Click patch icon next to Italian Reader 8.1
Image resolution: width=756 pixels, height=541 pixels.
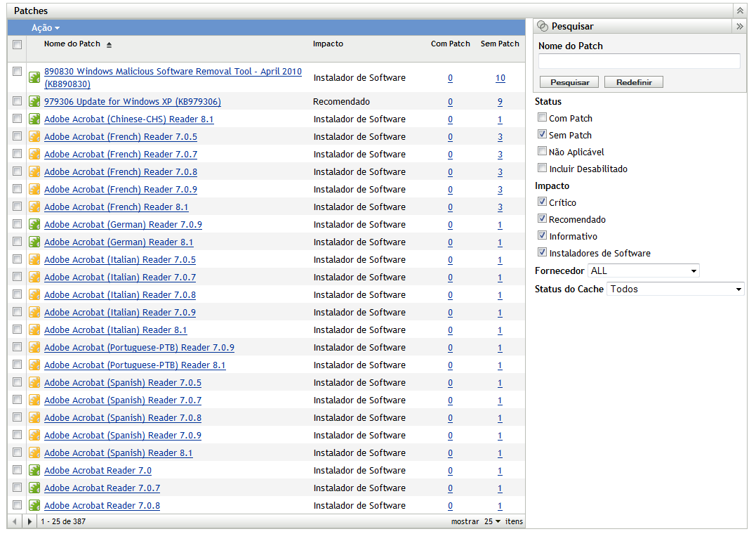tap(34, 330)
